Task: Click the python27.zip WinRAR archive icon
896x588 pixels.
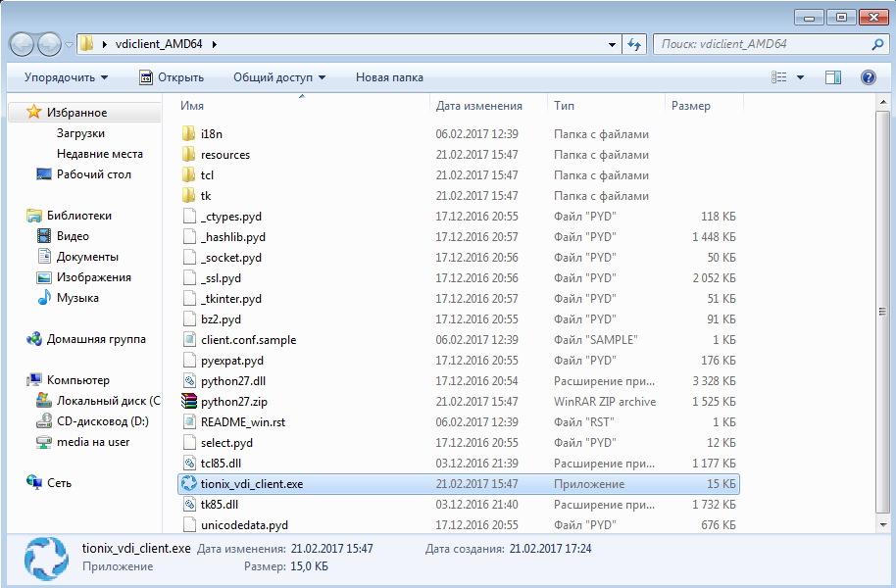Action: point(189,401)
